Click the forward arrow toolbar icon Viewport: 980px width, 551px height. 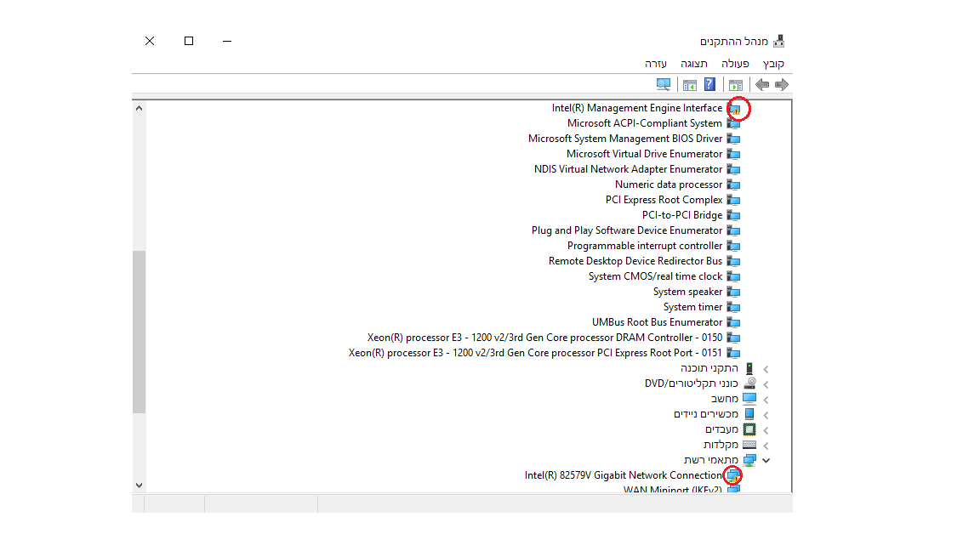[x=781, y=85]
